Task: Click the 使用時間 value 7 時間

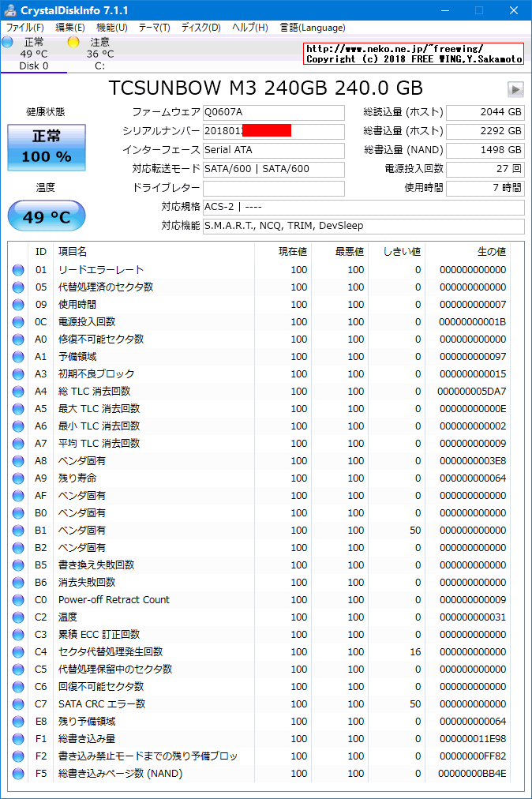Action: coord(485,188)
